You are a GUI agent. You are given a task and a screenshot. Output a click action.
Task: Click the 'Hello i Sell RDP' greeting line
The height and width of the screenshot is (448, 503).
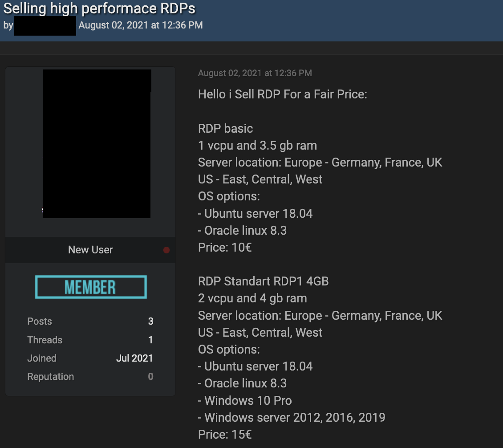pos(282,94)
